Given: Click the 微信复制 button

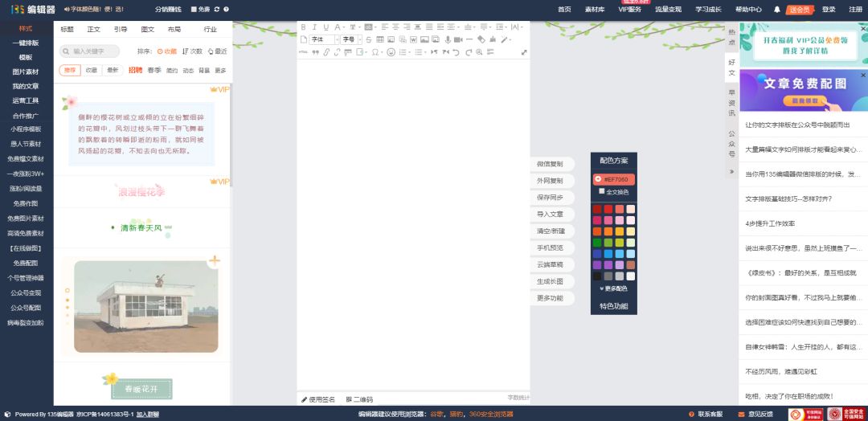Looking at the screenshot, I should point(550,164).
